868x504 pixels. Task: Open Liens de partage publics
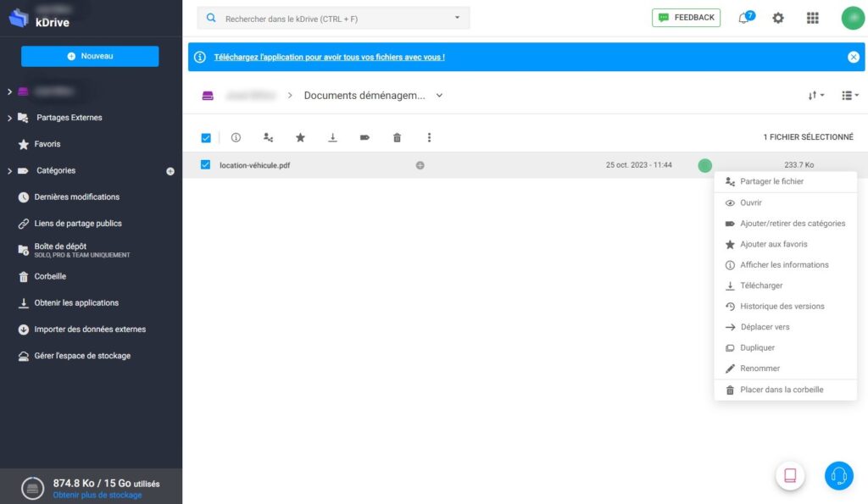[77, 224]
